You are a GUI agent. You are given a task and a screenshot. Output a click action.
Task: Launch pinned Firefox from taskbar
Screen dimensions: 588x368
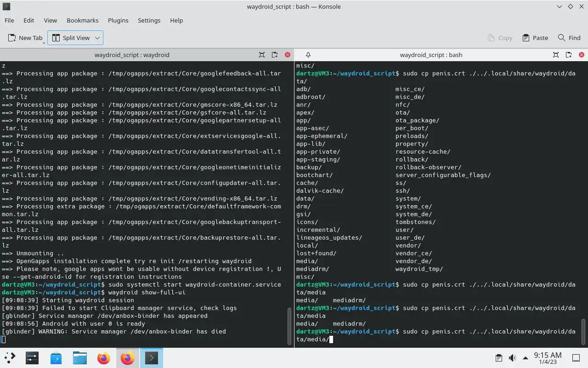tap(104, 358)
